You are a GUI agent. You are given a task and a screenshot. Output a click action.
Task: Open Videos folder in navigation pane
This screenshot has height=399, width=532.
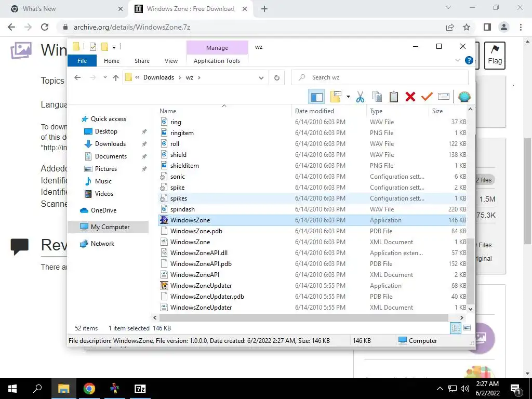[104, 194]
